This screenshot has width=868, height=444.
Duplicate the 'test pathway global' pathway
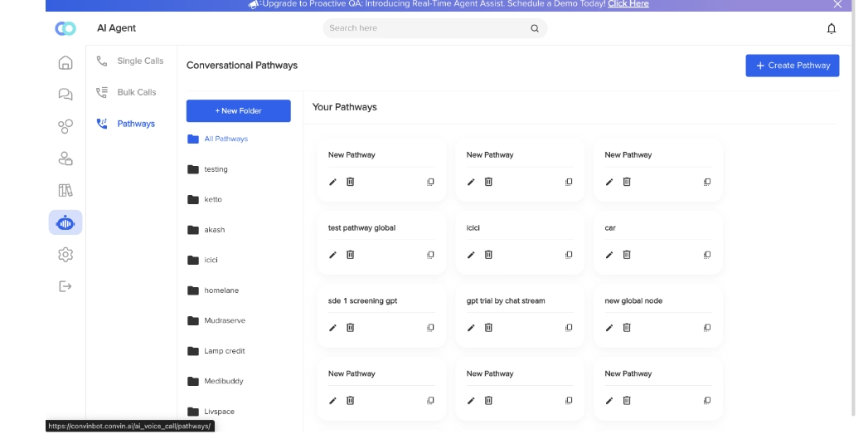pos(430,255)
